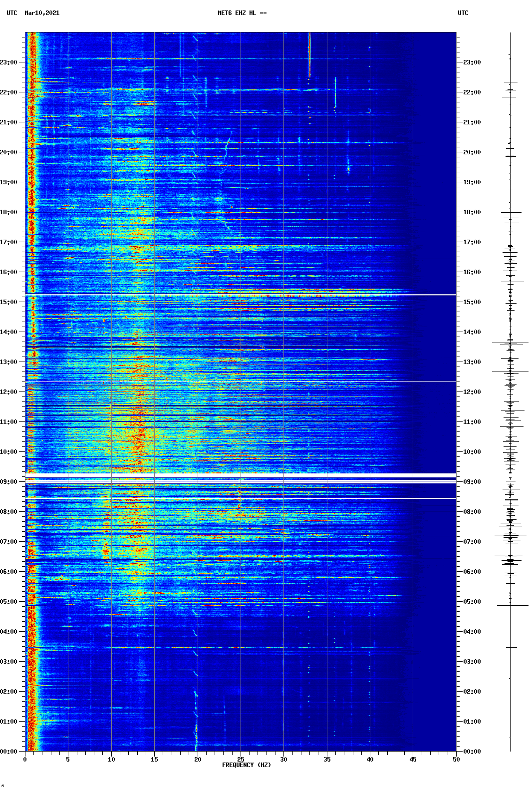Click the large seismogram spike near 05:00
This screenshot has height=791, width=532.
pos(512,605)
